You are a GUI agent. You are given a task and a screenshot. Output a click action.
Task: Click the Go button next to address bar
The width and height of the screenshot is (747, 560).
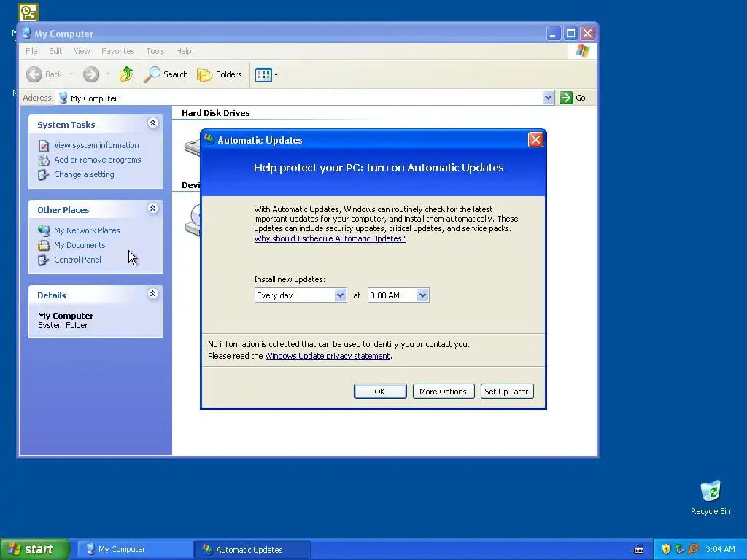(573, 98)
